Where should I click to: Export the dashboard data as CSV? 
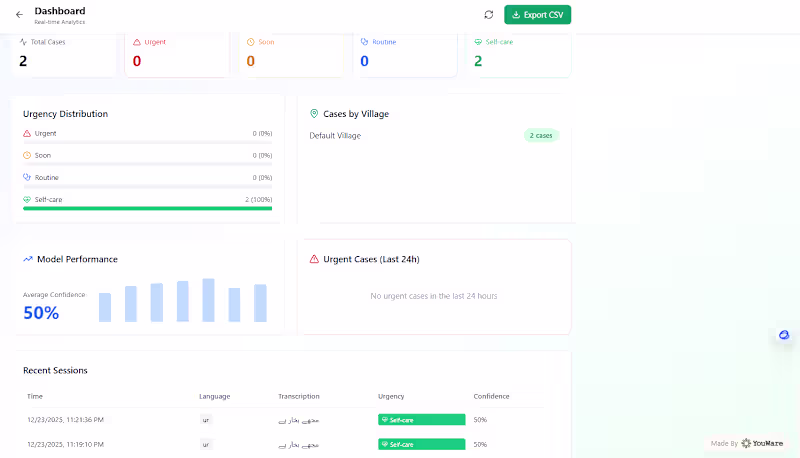(537, 15)
